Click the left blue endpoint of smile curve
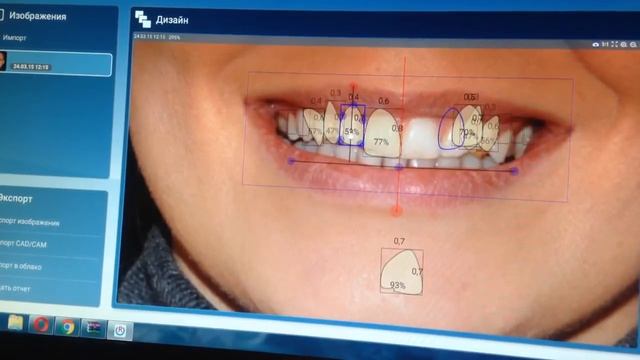Image resolution: width=640 pixels, height=360 pixels. [x=291, y=161]
